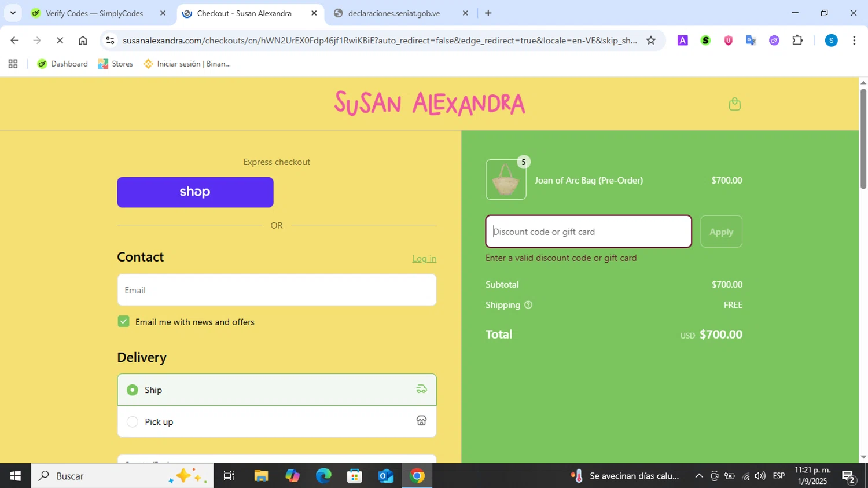The width and height of the screenshot is (868, 488).
Task: Open Task View on the taskbar
Action: (x=229, y=476)
